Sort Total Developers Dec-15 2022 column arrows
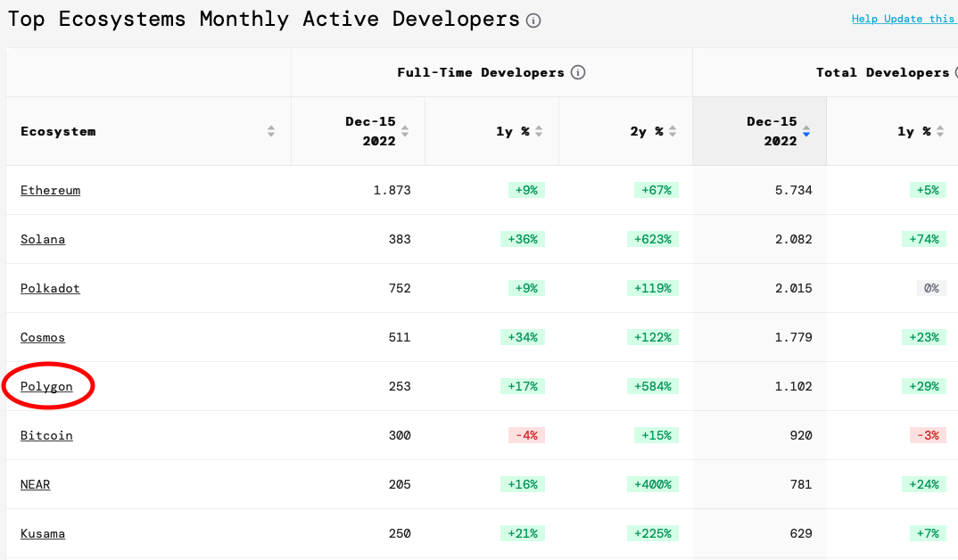Image resolution: width=958 pixels, height=560 pixels. (806, 131)
